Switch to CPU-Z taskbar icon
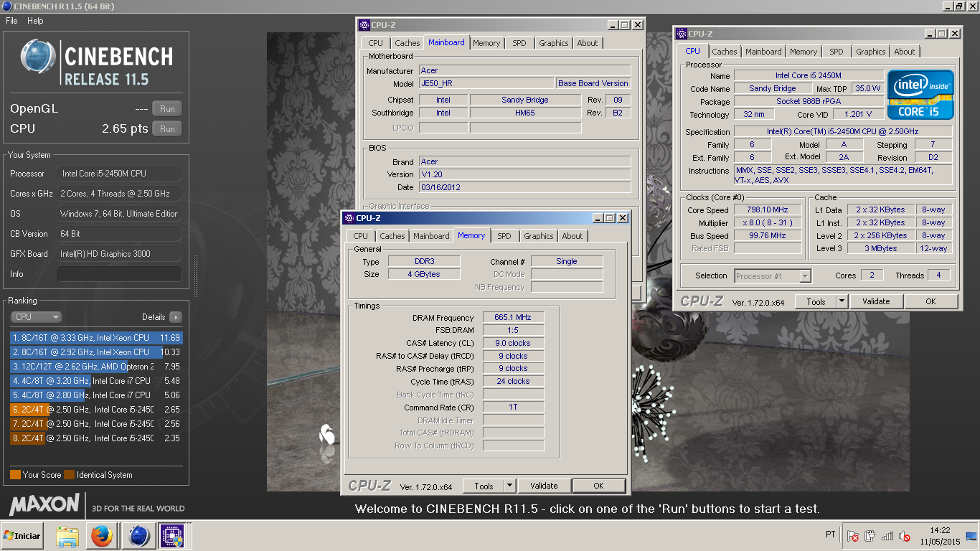Viewport: 980px width, 551px height. pyautogui.click(x=171, y=536)
